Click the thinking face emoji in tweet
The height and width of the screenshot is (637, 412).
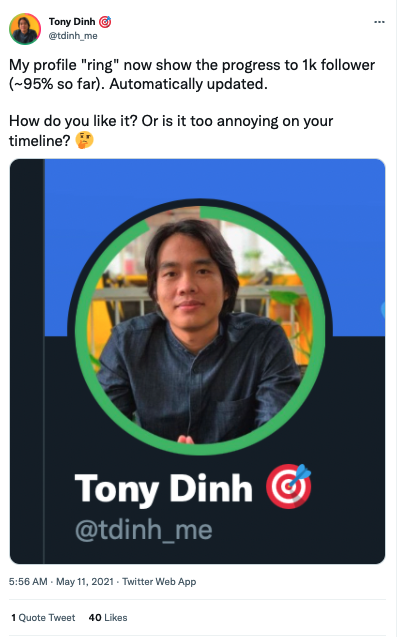(85, 141)
